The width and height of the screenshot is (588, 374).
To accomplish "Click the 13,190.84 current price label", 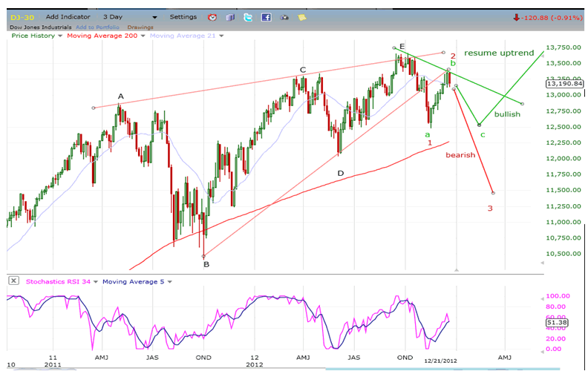I will pyautogui.click(x=564, y=84).
